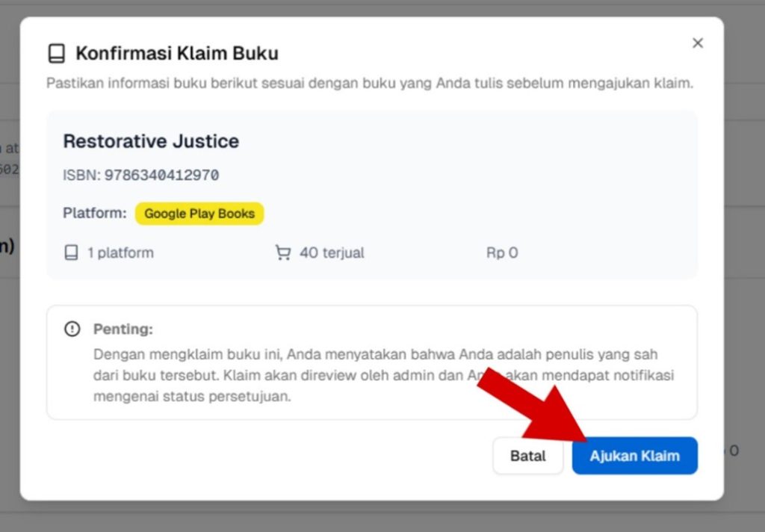Click the "40 terjual" sales text
This screenshot has width=765, height=532.
click(332, 253)
